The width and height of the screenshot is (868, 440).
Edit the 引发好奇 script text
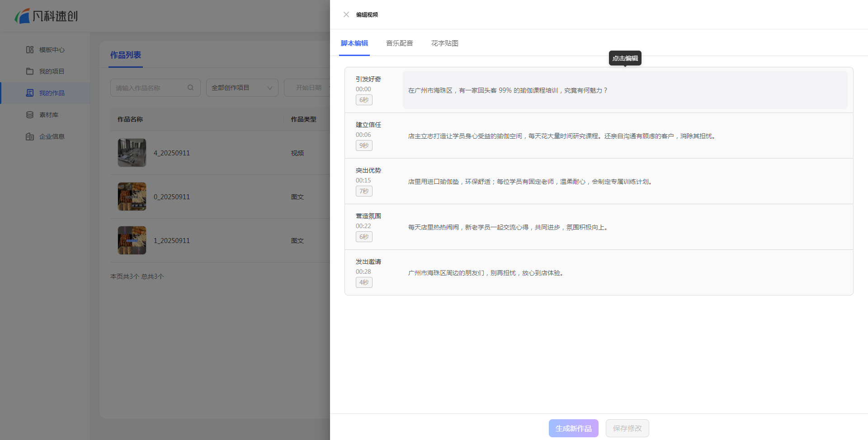(507, 90)
